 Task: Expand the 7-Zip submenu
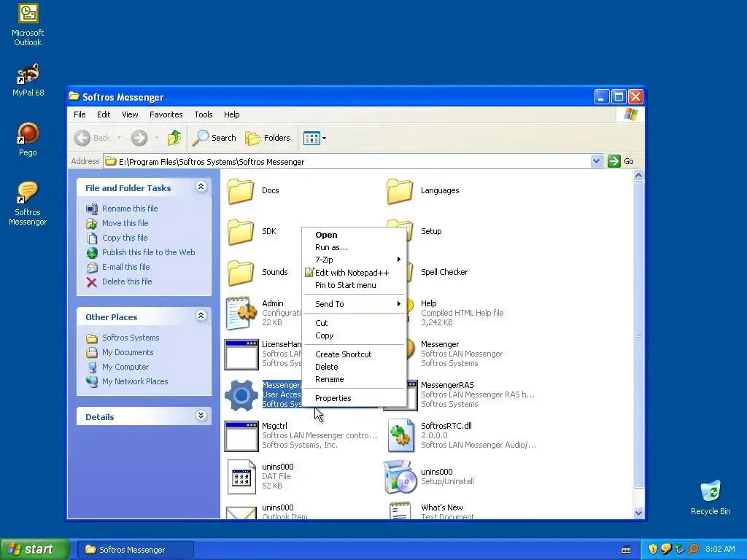tap(354, 260)
